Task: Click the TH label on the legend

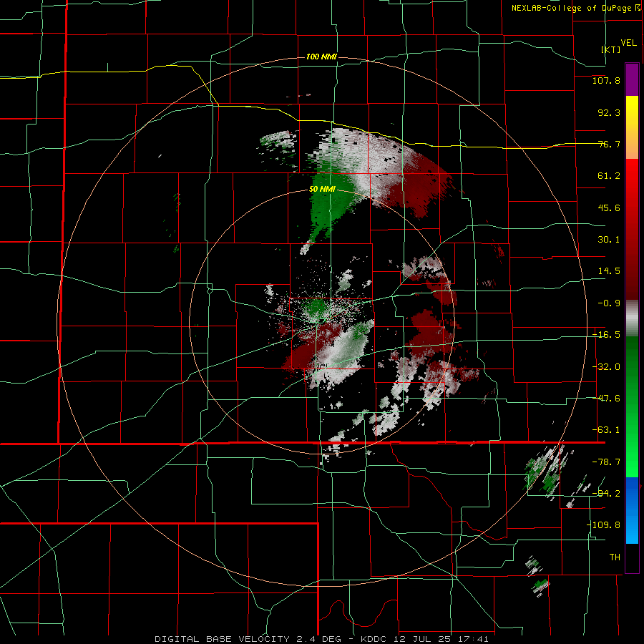Action: [x=615, y=557]
